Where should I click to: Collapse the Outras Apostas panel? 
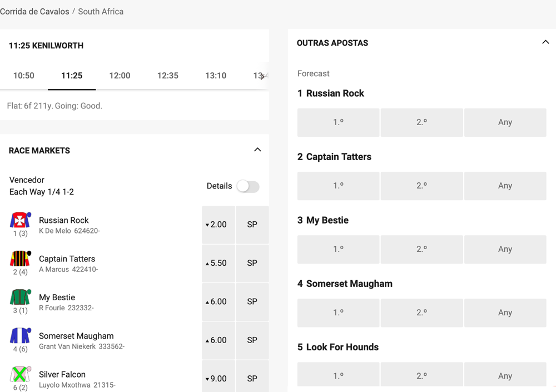tap(545, 43)
